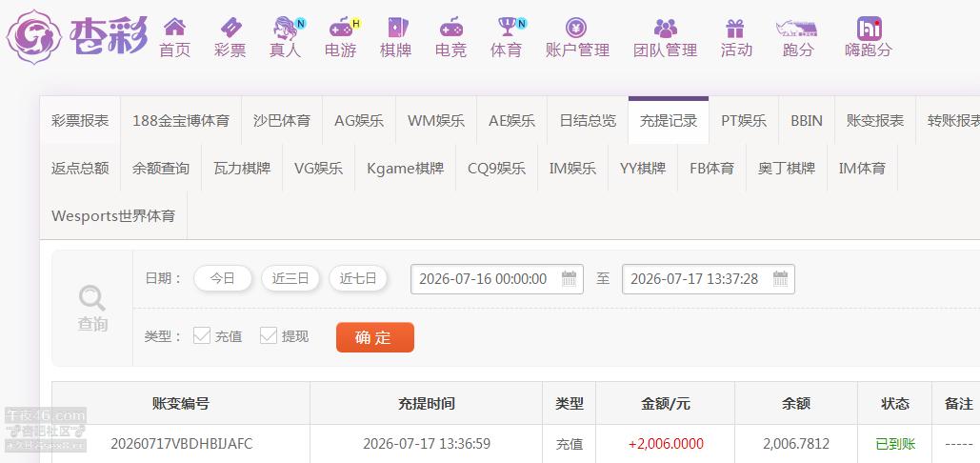Open the 账户管理 yen coin icon
This screenshot has width=980, height=463.
(x=576, y=28)
